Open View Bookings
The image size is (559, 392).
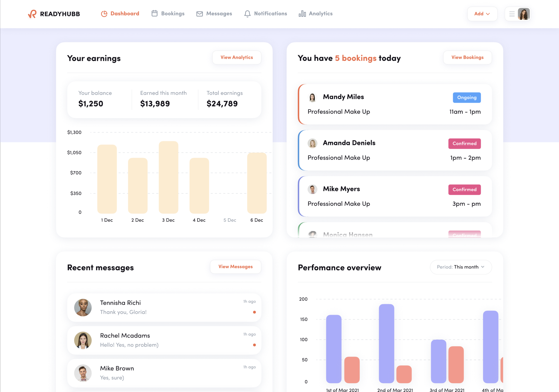coord(467,57)
